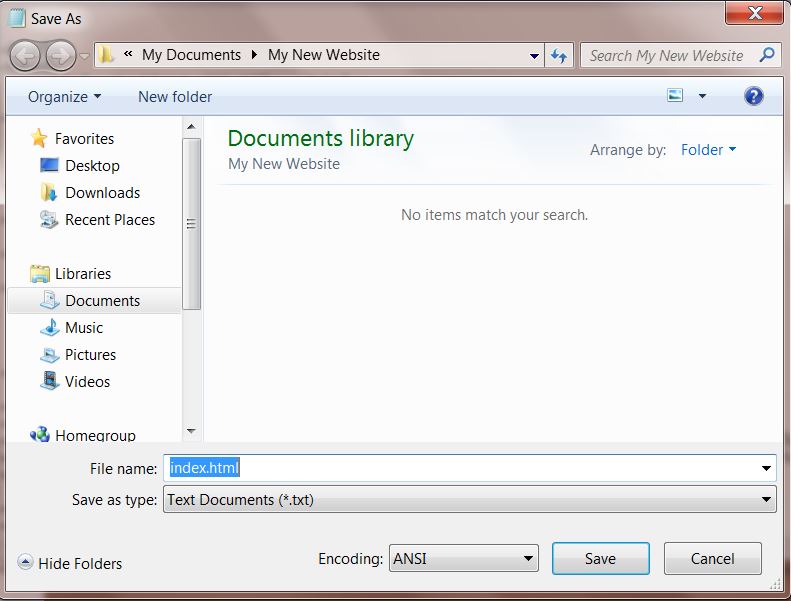Select Pictures under Libraries
Image resolution: width=791 pixels, height=601 pixels.
[x=90, y=355]
